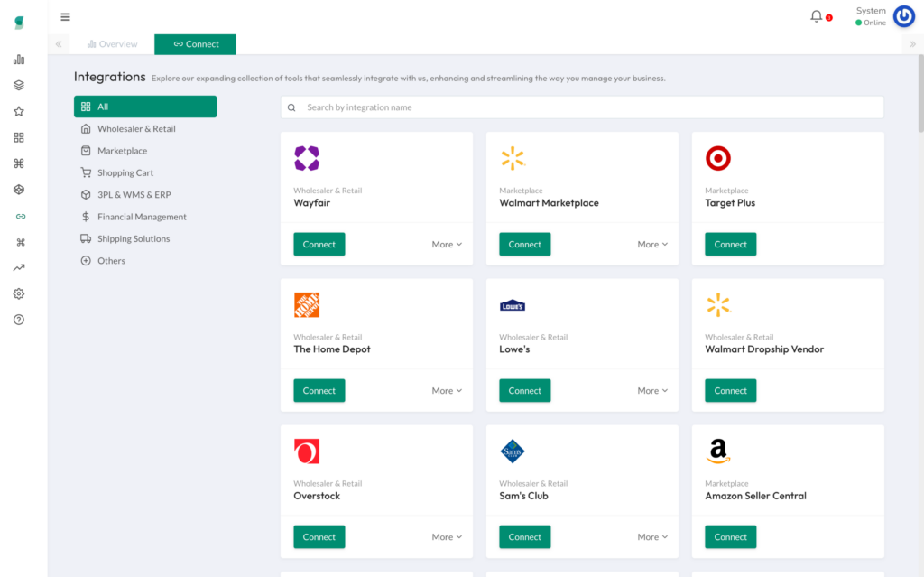
Task: Connect the Target Plus integration
Action: [730, 244]
